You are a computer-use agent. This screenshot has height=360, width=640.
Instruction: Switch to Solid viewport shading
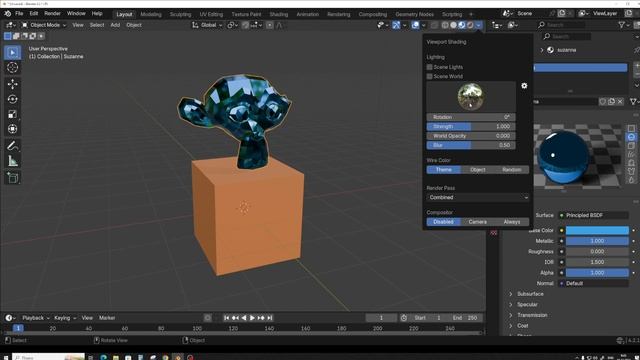pyautogui.click(x=453, y=25)
